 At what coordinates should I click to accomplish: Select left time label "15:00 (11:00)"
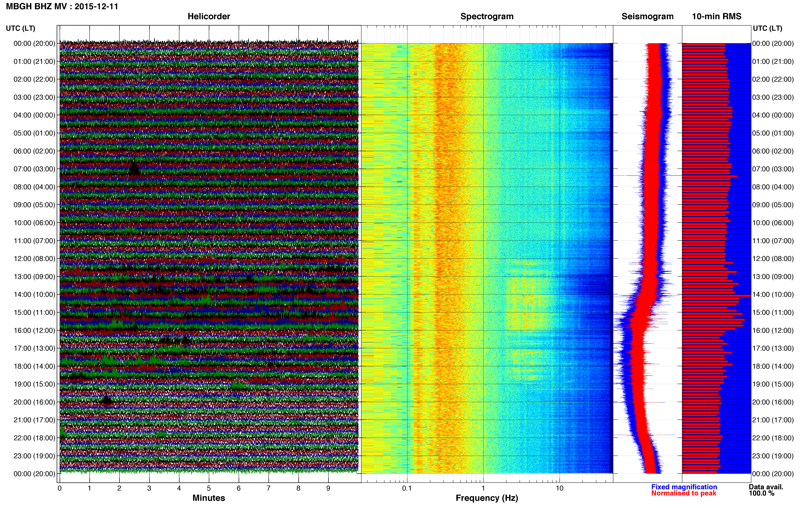coord(34,312)
